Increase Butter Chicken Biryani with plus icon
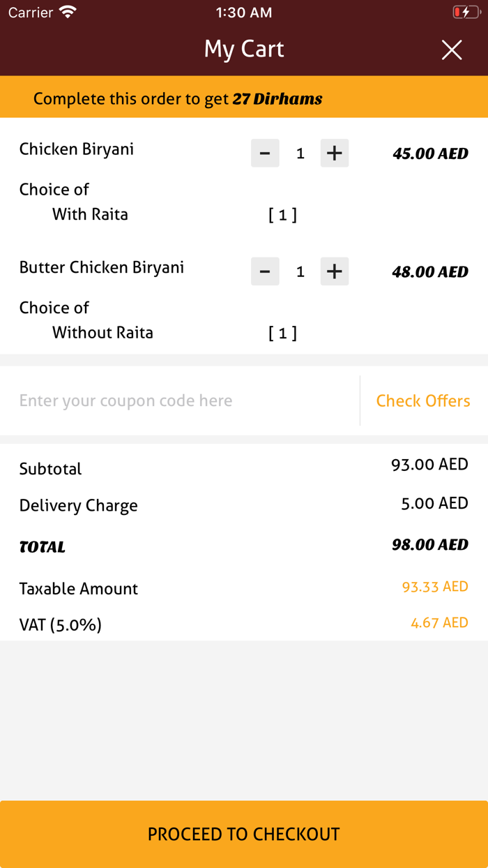 (x=335, y=271)
